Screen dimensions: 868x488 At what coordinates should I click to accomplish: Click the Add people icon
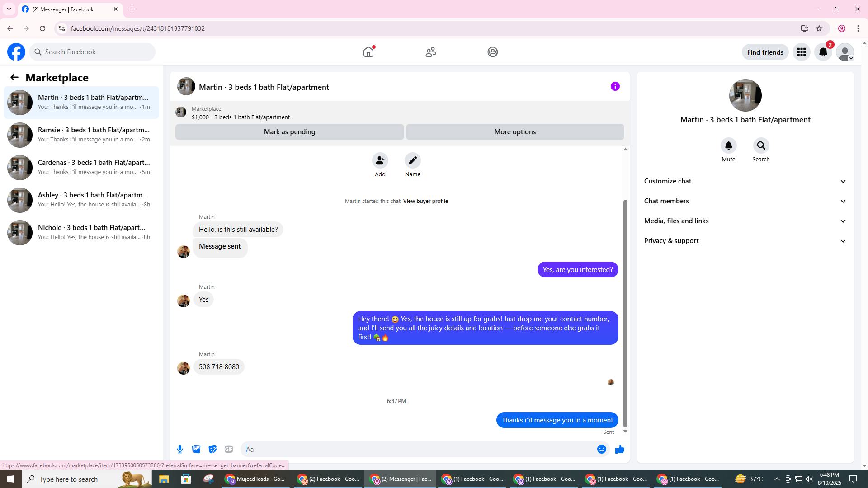click(x=380, y=160)
